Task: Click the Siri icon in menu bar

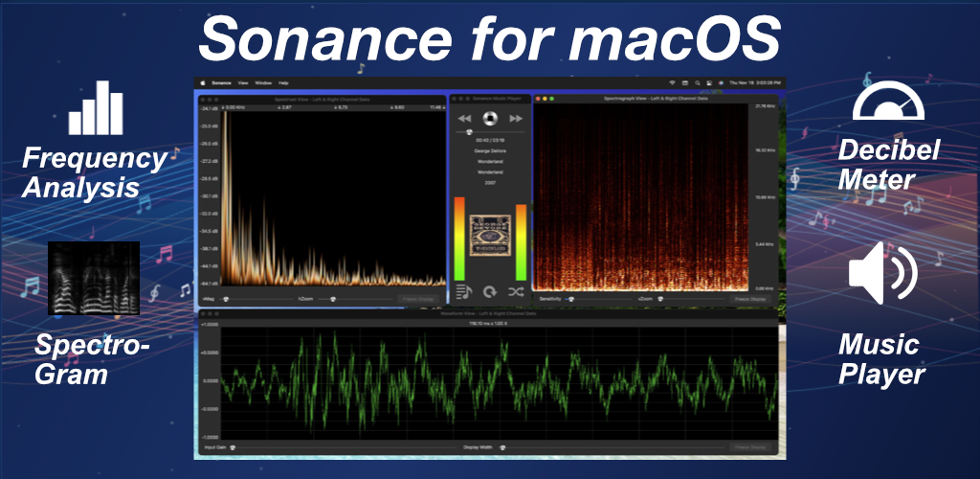Action: (x=722, y=82)
